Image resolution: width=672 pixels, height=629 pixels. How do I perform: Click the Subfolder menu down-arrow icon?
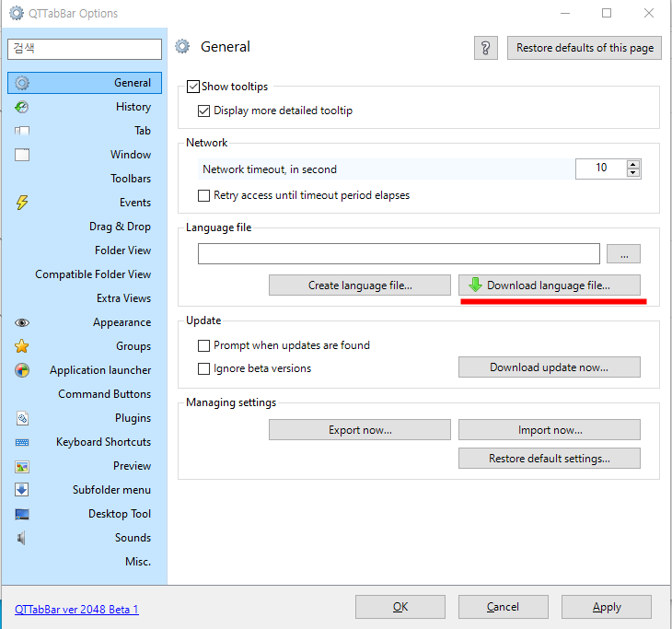22,490
